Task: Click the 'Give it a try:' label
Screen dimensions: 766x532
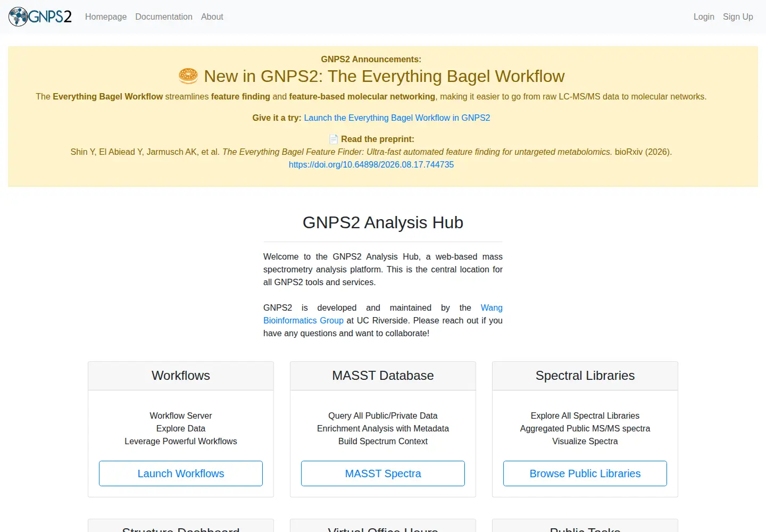Action: pos(277,118)
